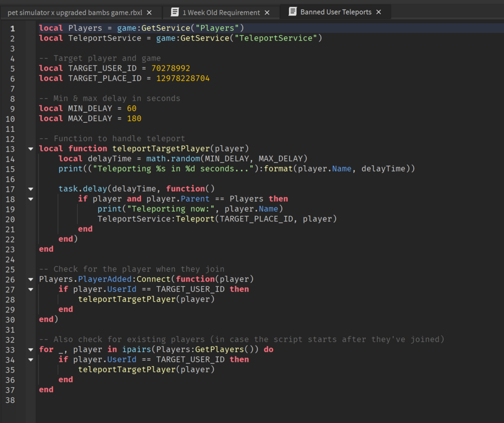The height and width of the screenshot is (423, 504).
Task: Click the script icon on Banned User Teleports tab
Action: (293, 12)
